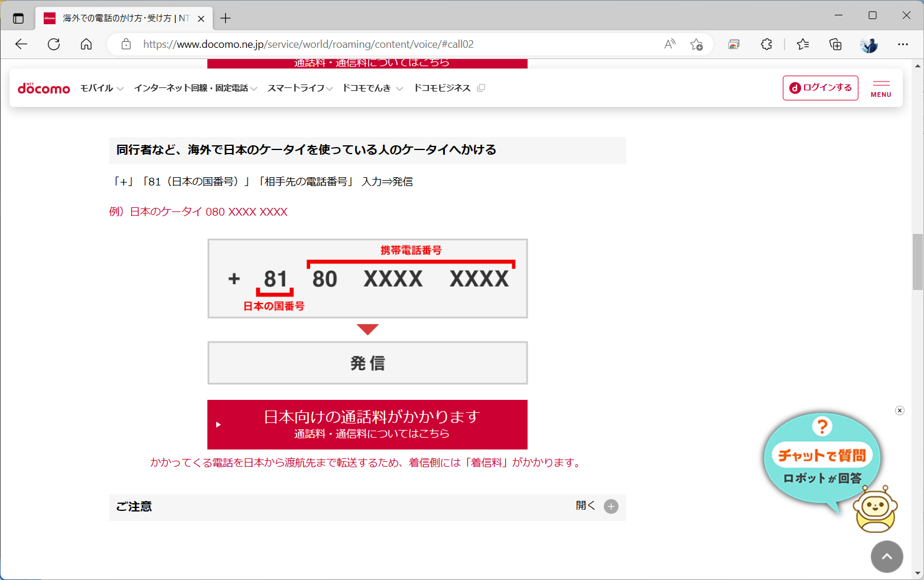Click the MENU hamburger icon
Viewport: 924px width, 580px height.
[880, 87]
